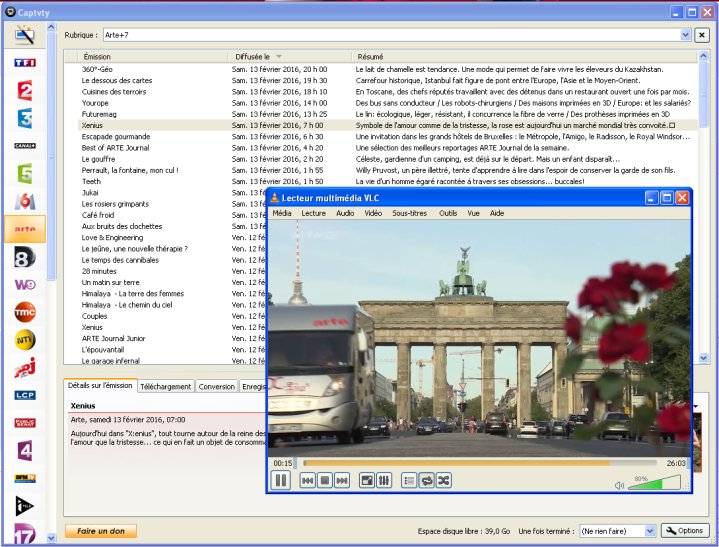The height and width of the screenshot is (547, 719).
Task: Go to previous media in VLC
Action: (x=308, y=481)
